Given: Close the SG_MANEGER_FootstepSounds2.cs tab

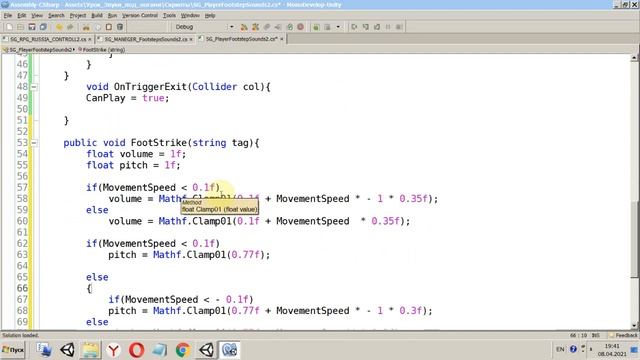Looking at the screenshot, I should point(191,39).
